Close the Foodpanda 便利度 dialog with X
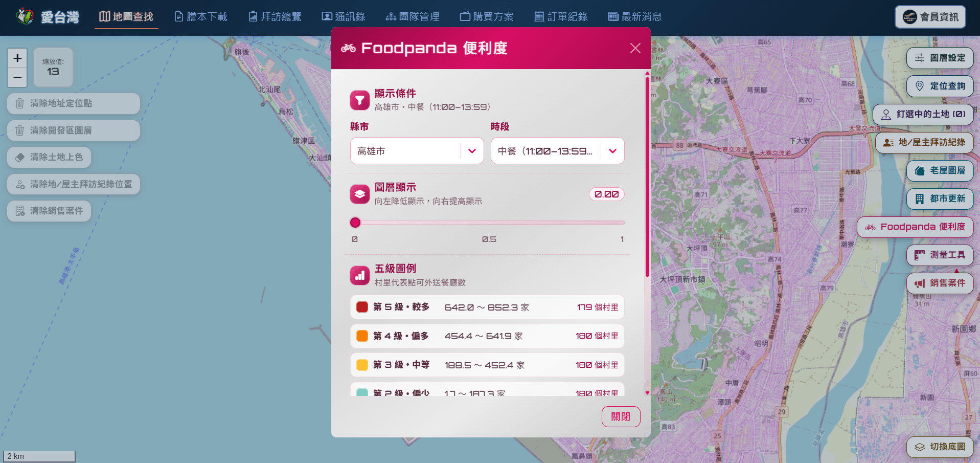 635,48
